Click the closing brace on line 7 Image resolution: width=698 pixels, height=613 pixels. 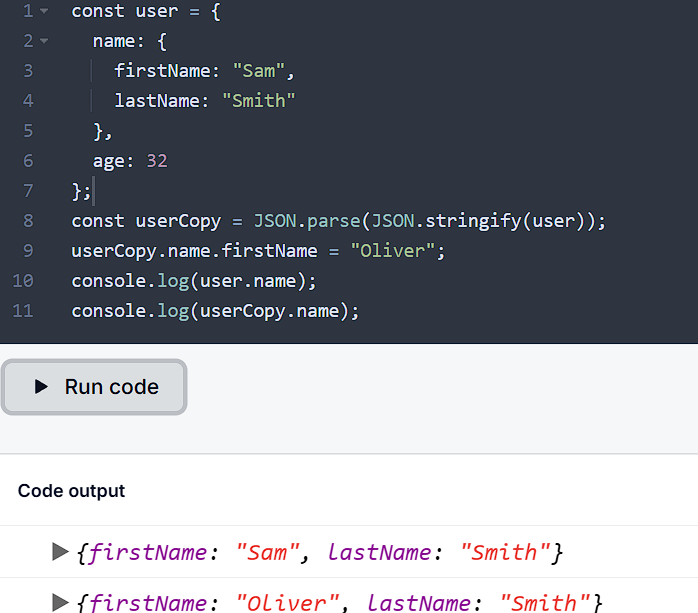(x=77, y=191)
